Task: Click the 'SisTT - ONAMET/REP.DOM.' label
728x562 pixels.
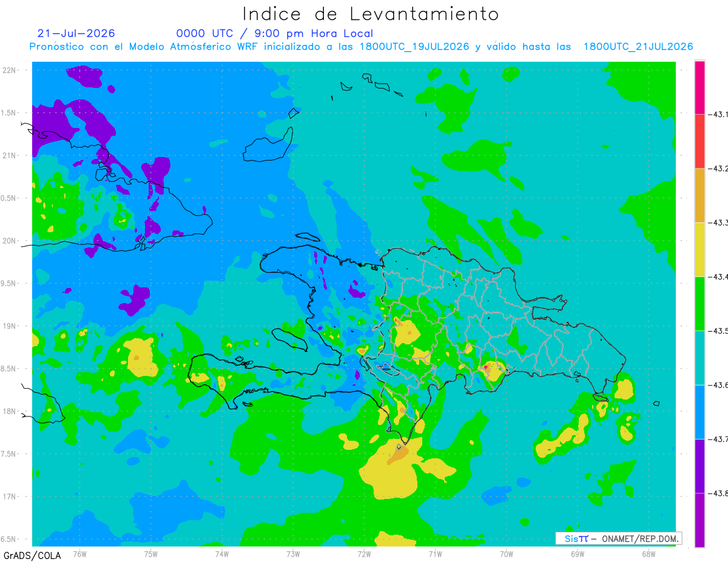Action: tap(618, 538)
